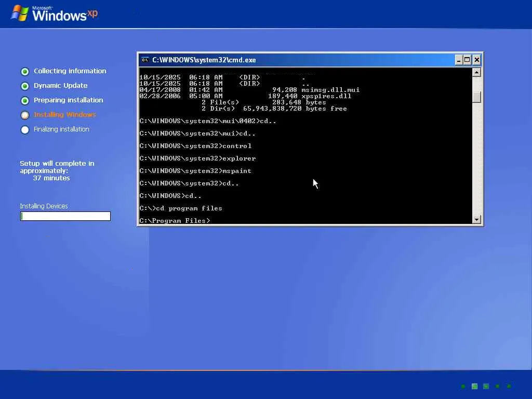Click the 'Installing Devices' label
Image resolution: width=532 pixels, height=399 pixels.
coord(44,206)
